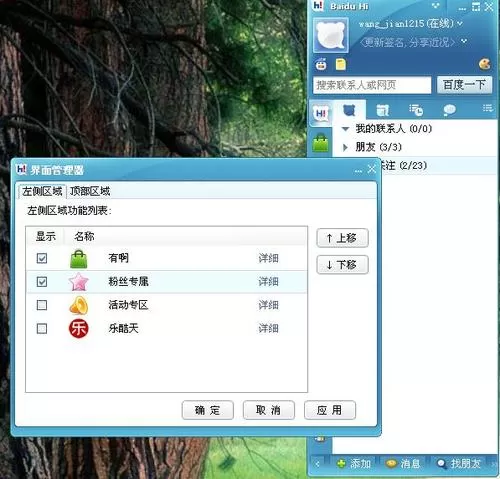Open 详细 link for 乐酷天
Screen dimensions: 500x479
pyautogui.click(x=268, y=329)
